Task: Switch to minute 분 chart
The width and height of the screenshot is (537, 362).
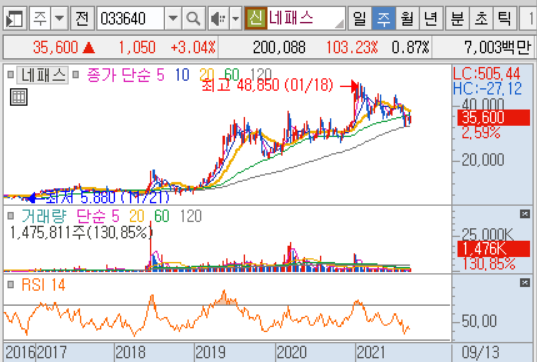Action: 458,18
